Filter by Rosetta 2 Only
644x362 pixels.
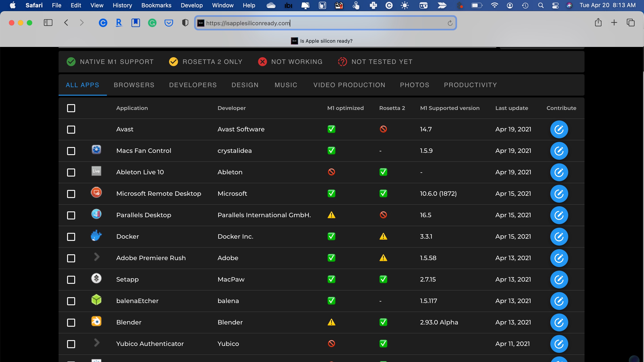click(206, 62)
